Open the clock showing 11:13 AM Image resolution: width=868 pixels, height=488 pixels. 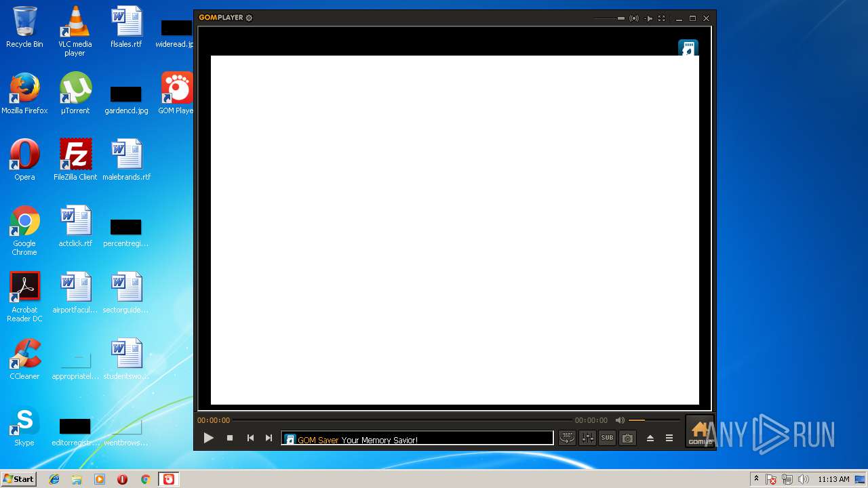point(833,479)
